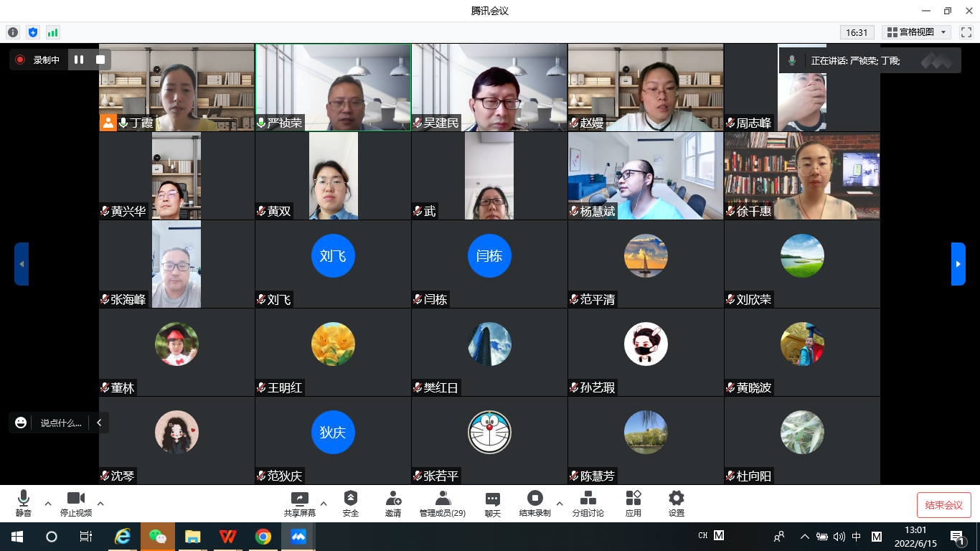
Task: Turn off camera via 停止视频
Action: click(75, 503)
